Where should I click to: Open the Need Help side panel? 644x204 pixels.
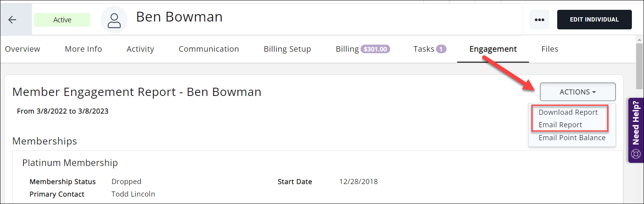636,123
